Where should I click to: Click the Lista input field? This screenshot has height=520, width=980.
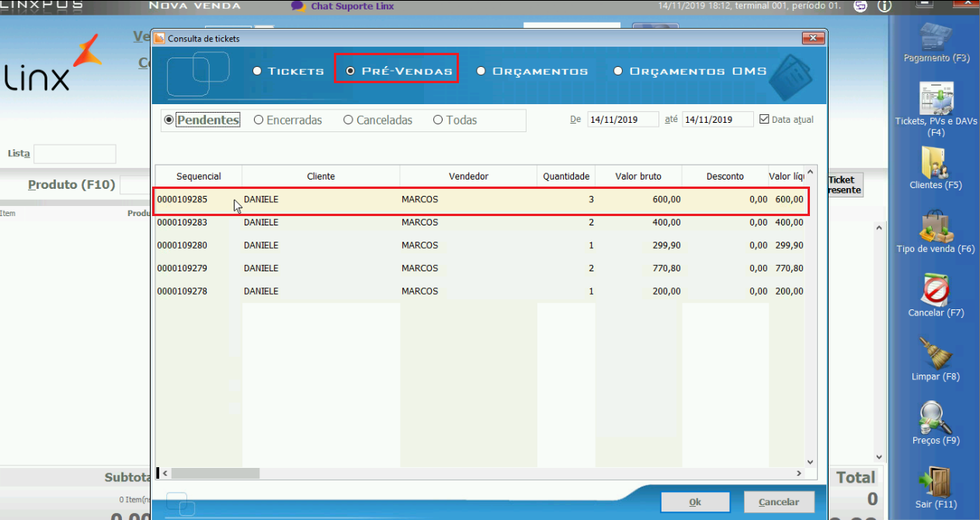click(75, 154)
